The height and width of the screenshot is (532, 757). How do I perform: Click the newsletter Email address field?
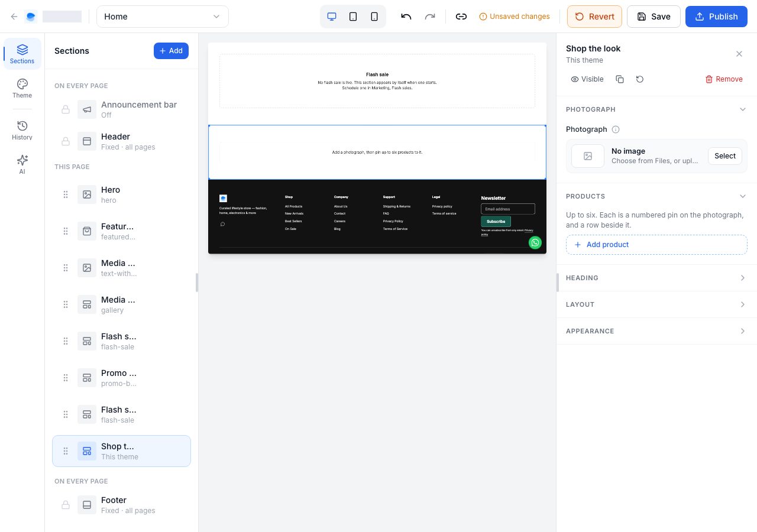click(508, 209)
